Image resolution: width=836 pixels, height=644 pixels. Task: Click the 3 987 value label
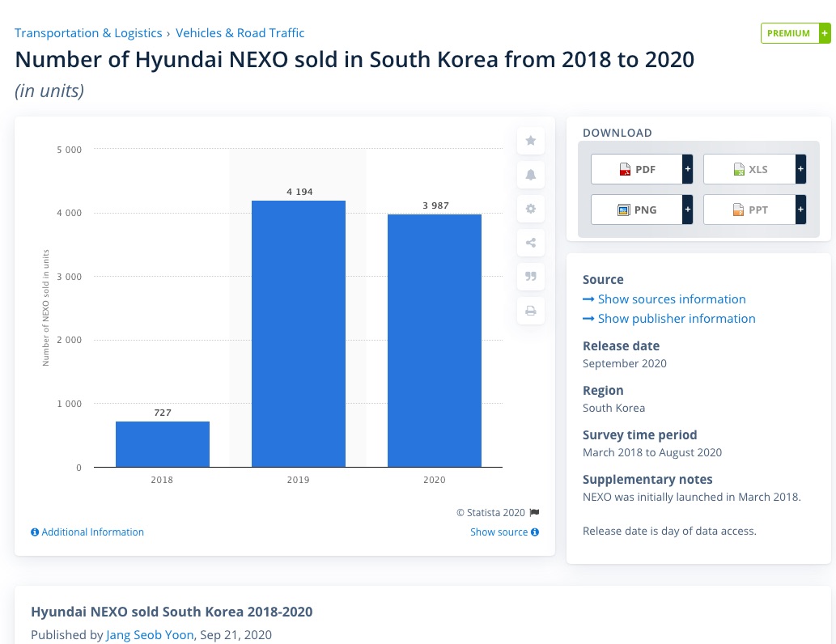click(x=435, y=205)
